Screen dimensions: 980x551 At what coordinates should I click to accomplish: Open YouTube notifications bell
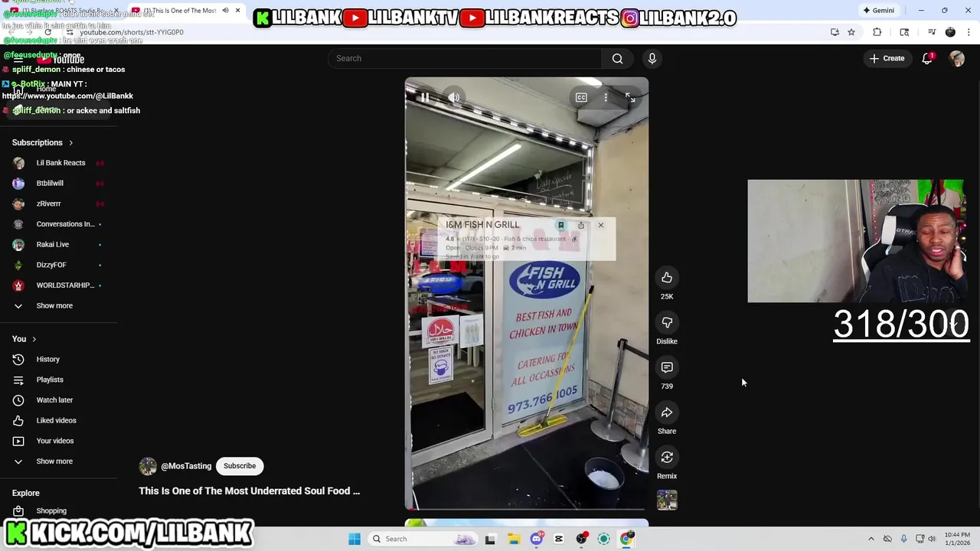point(927,58)
